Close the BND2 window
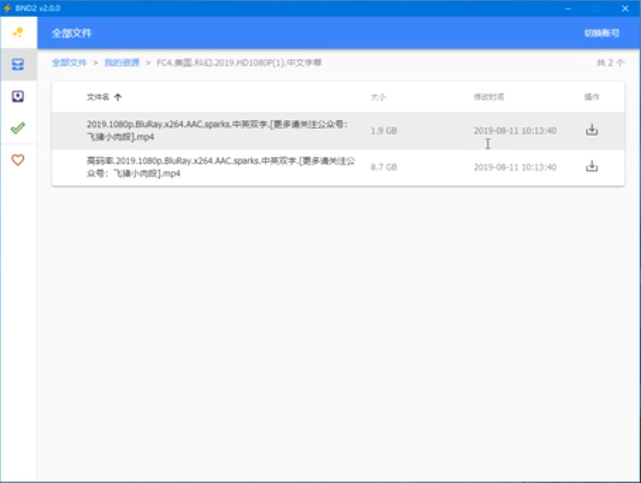Image resolution: width=641 pixels, height=483 pixels. pyautogui.click(x=625, y=8)
